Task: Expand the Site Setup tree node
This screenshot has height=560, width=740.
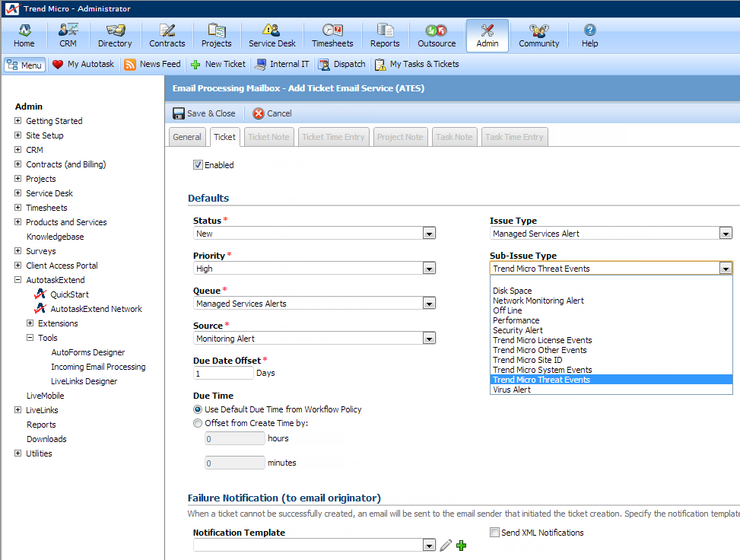Action: click(x=18, y=135)
